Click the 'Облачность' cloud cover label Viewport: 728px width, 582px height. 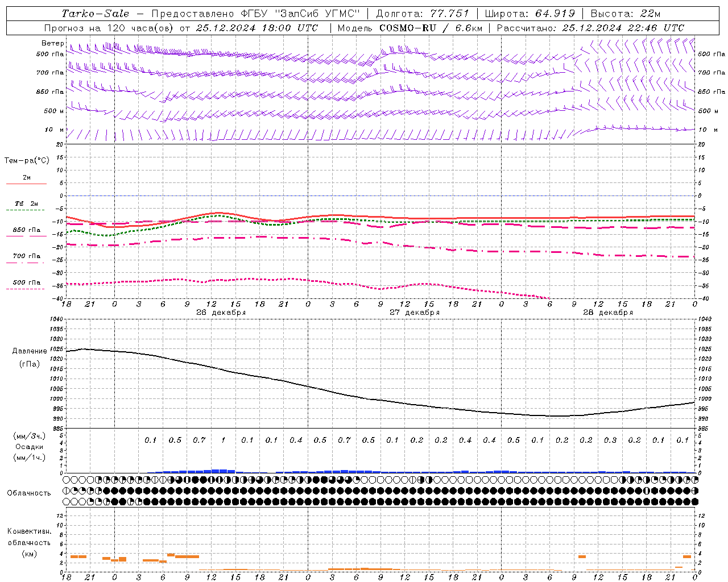click(29, 493)
